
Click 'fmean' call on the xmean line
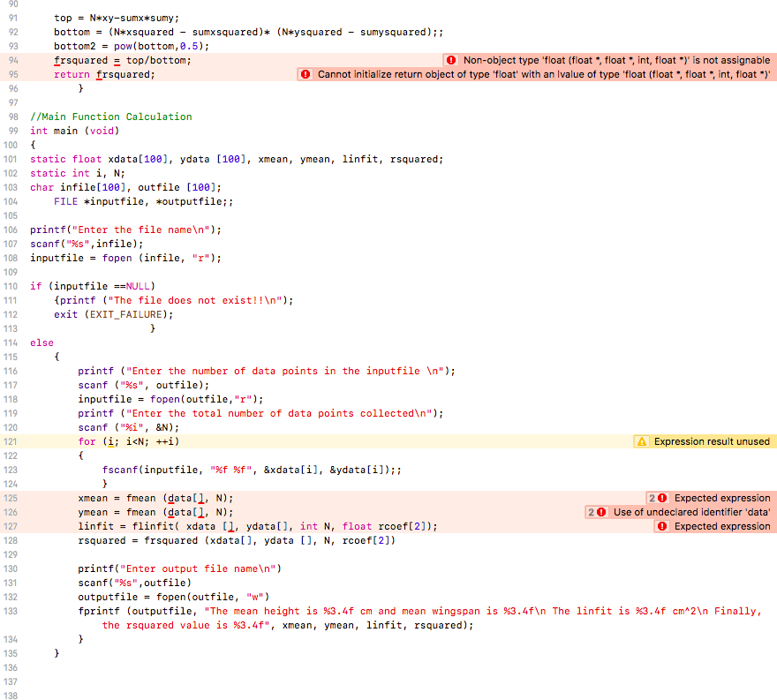pos(140,498)
